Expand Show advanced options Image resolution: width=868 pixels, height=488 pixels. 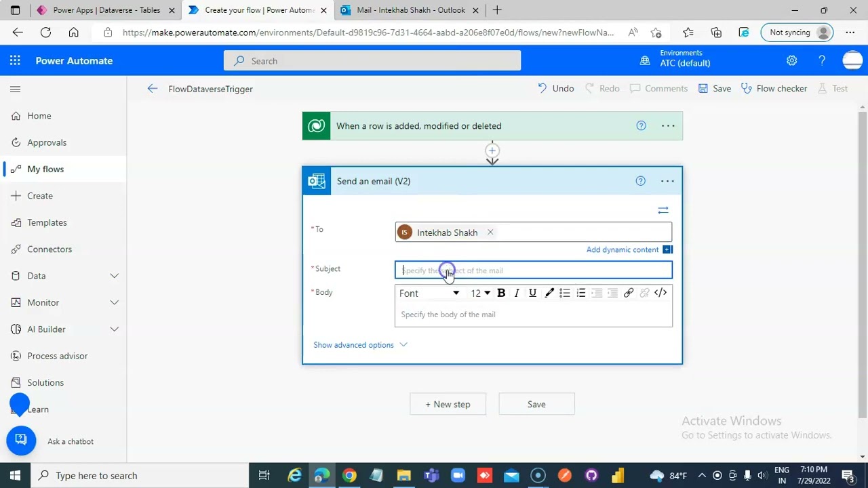coord(360,345)
